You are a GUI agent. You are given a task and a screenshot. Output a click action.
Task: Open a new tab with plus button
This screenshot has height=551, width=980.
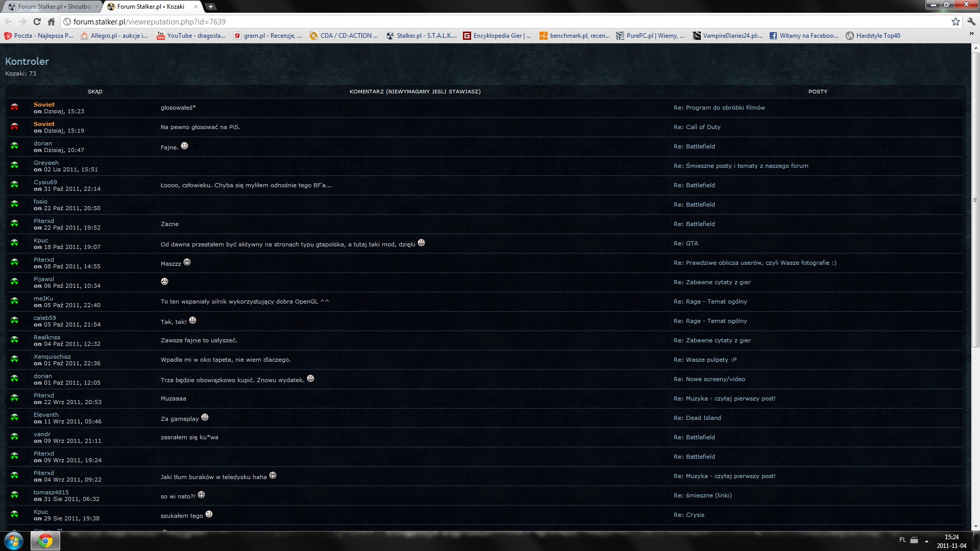point(210,7)
